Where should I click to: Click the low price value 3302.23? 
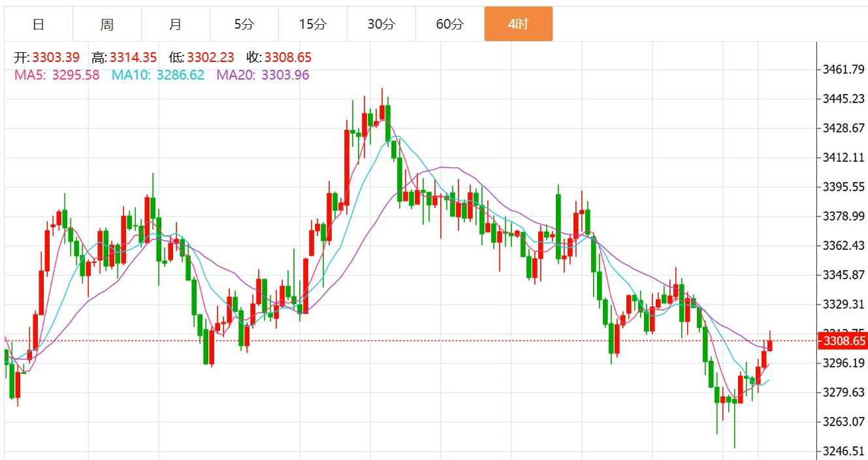(x=210, y=58)
